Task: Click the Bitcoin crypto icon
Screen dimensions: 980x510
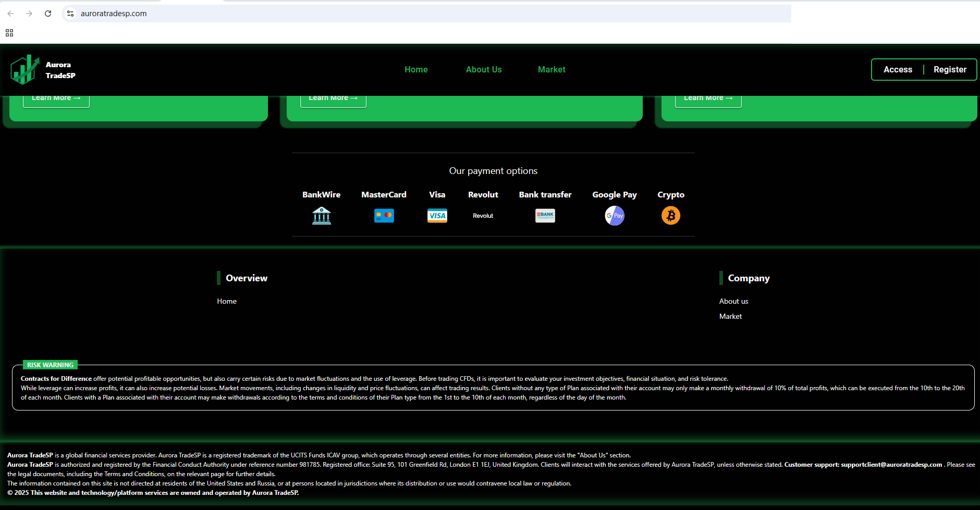Action: [670, 216]
